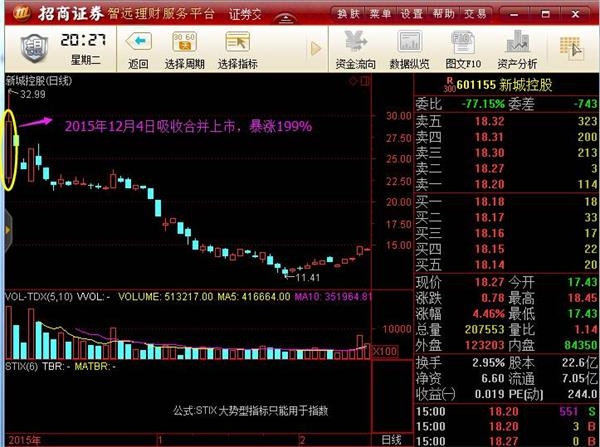Click stock title 601155 新城控股
Viewport: 600px width, 447px height.
pyautogui.click(x=518, y=85)
